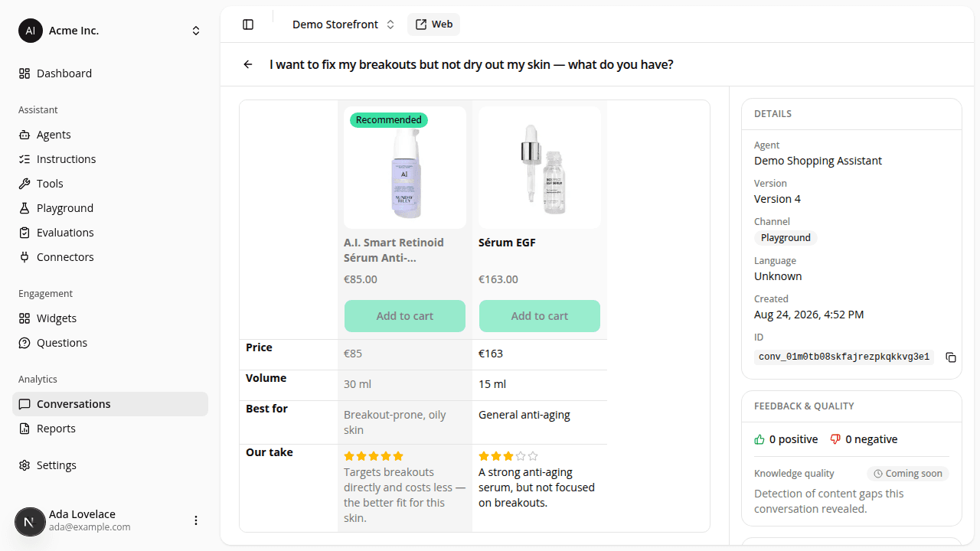
Task: Click the created date Aug 24, 2026
Action: [x=808, y=315]
